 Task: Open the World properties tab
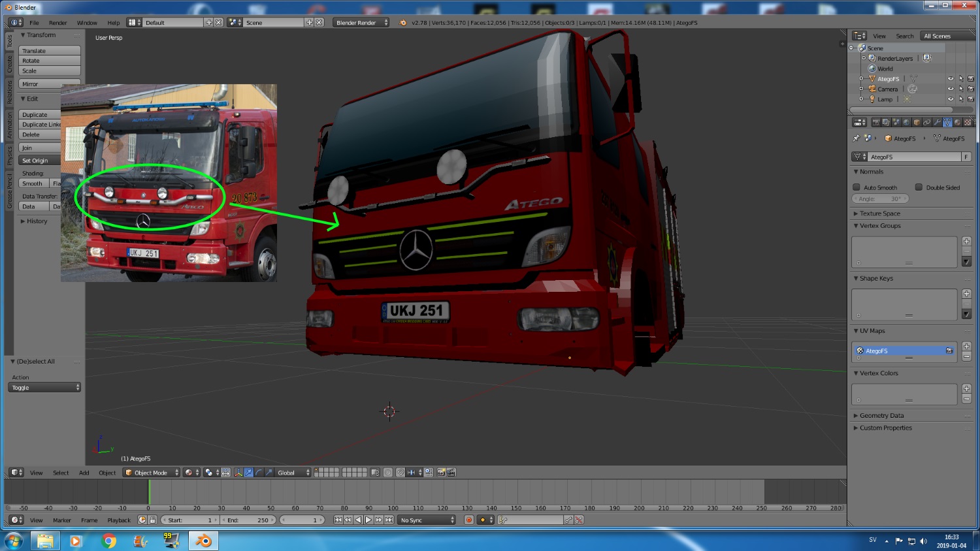click(906, 122)
